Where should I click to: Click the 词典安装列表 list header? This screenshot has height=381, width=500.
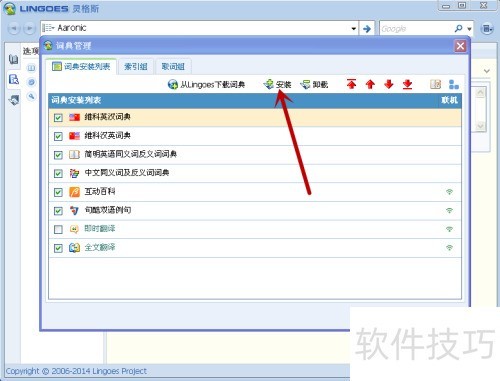click(76, 100)
